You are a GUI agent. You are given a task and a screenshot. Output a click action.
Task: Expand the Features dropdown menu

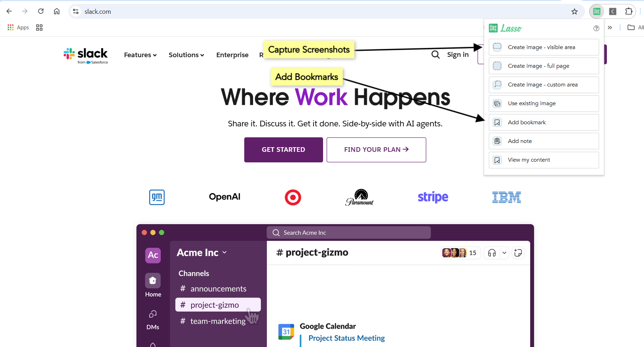tap(140, 55)
